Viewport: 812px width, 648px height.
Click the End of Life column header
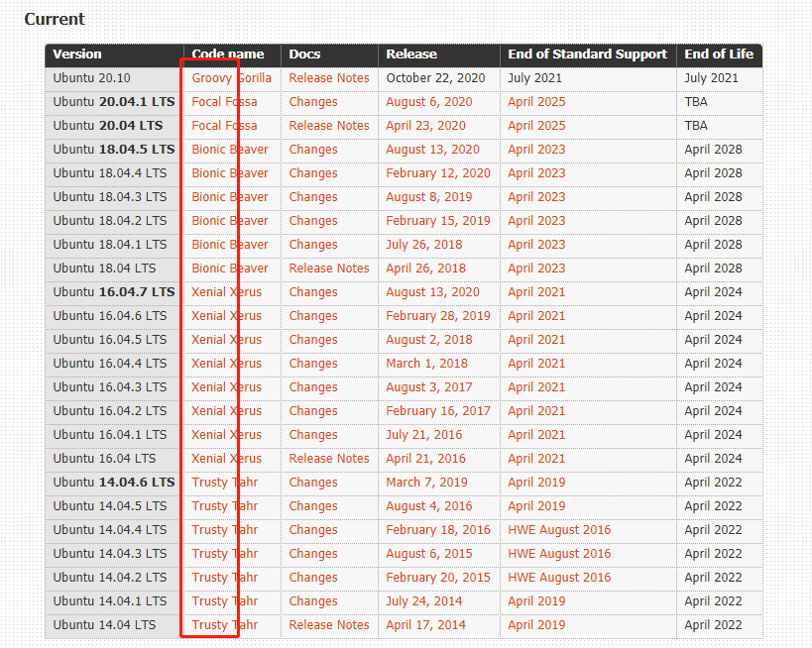719,54
